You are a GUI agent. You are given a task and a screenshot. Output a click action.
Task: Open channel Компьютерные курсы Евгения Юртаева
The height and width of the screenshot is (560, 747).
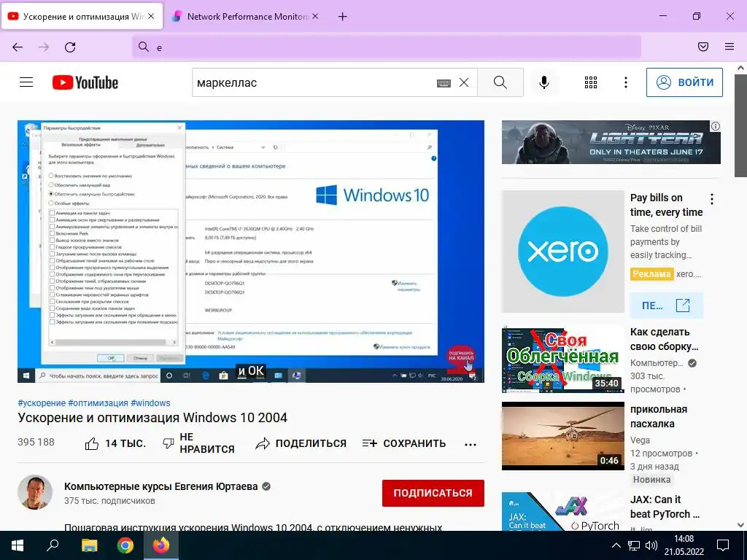(x=161, y=486)
